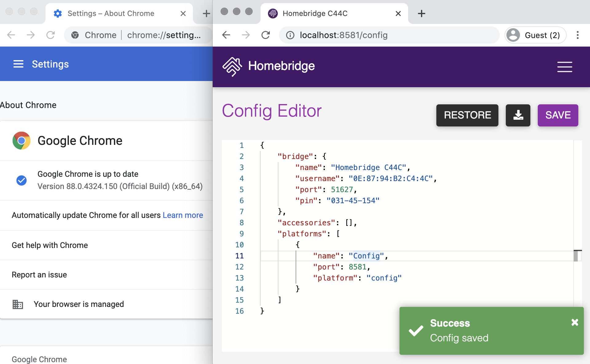The image size is (590, 364).
Task: Open a new tab in Settings window
Action: tap(206, 14)
